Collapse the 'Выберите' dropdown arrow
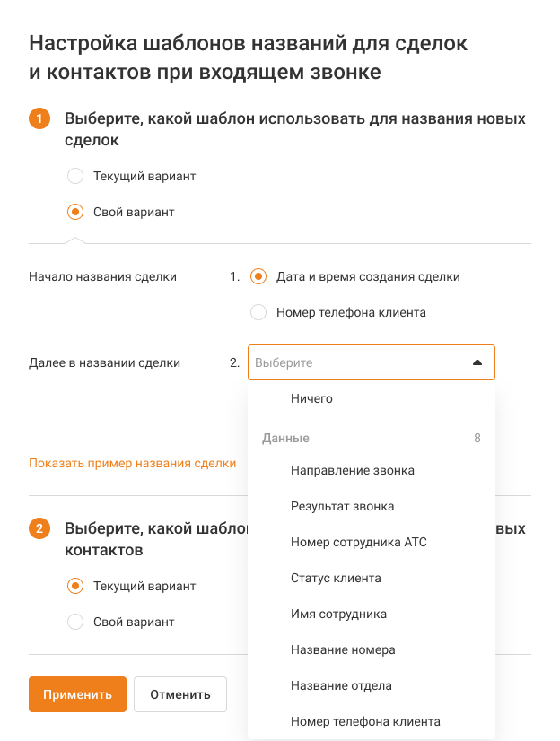 (x=477, y=362)
